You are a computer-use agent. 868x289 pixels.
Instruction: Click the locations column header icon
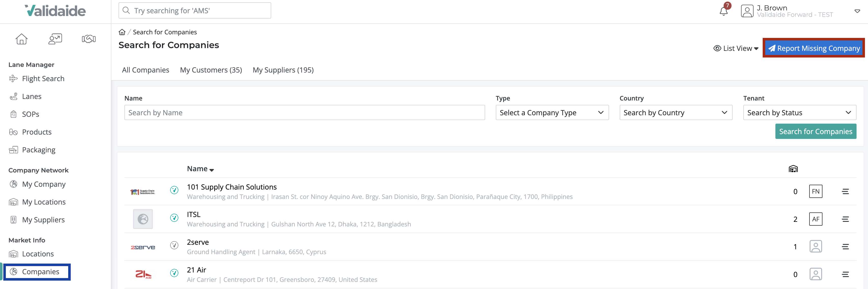coord(793,169)
